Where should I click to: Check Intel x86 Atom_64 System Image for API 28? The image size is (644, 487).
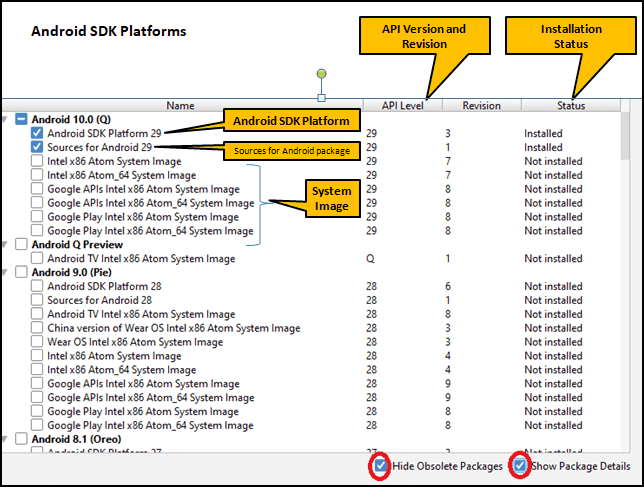tap(37, 370)
